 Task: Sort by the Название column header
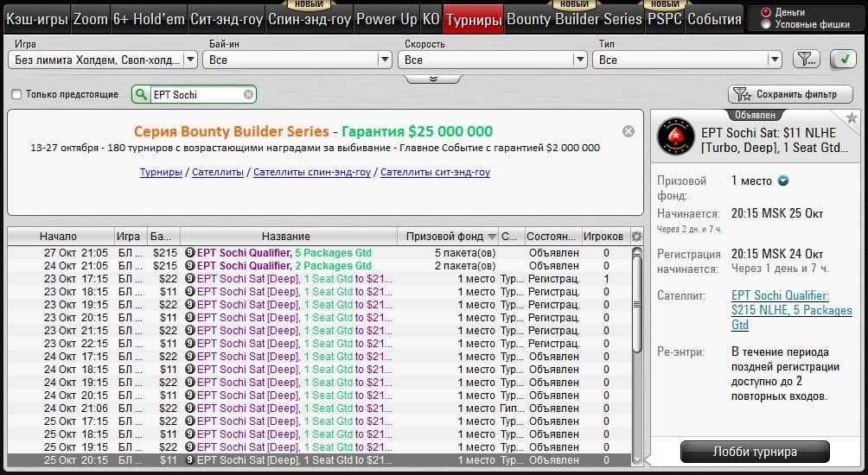pyautogui.click(x=289, y=237)
